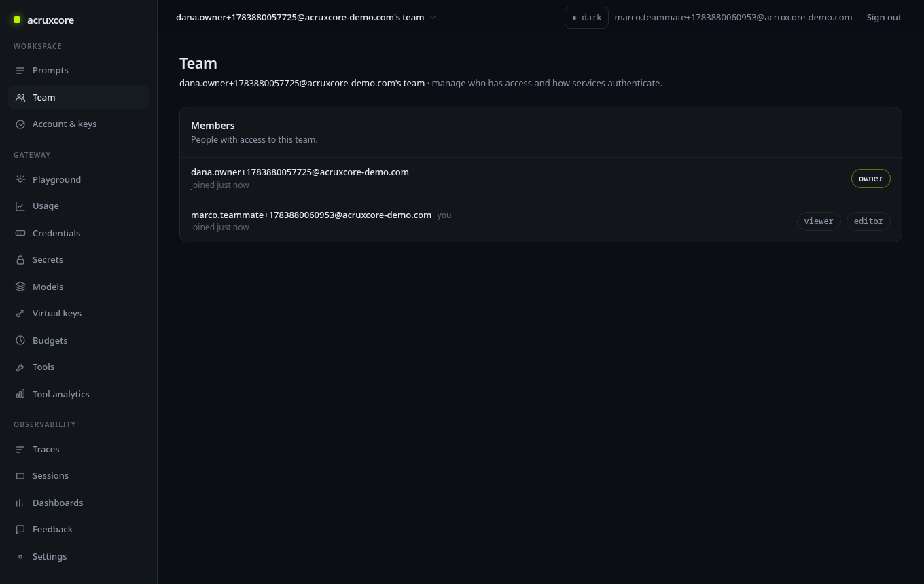Click "People with access to this team."
The height and width of the screenshot is (584, 924).
click(x=254, y=140)
